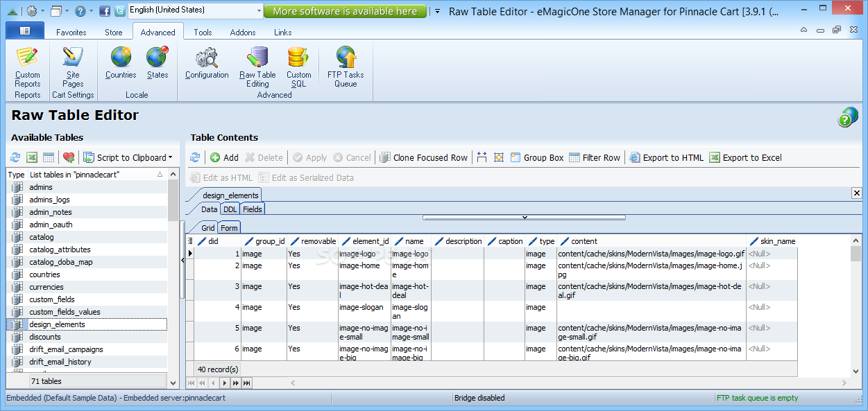Click the Add record button

[x=224, y=157]
